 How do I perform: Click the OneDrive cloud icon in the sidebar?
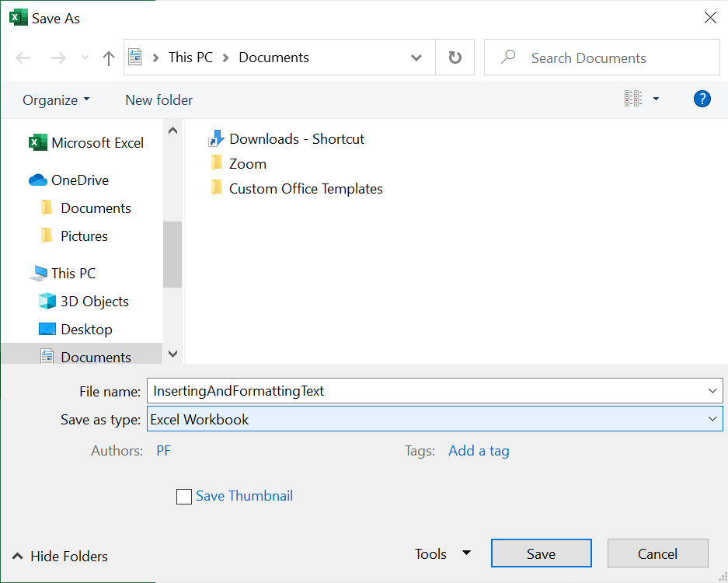pos(38,180)
